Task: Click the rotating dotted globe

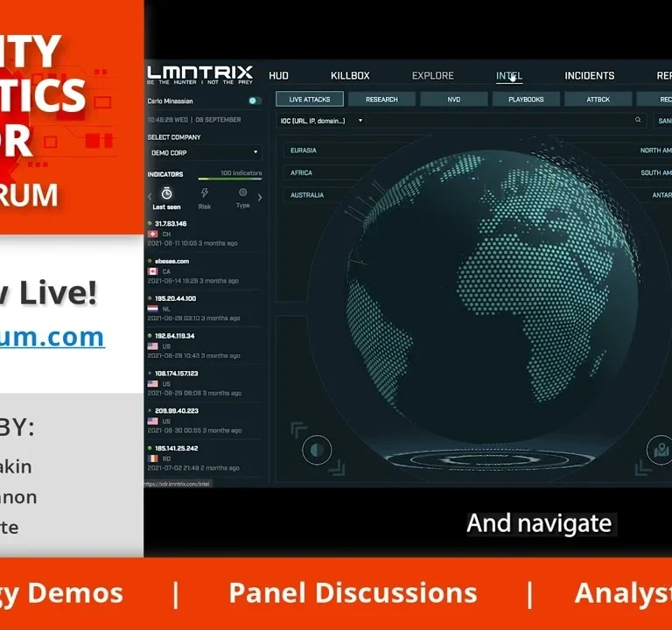Action: click(493, 297)
